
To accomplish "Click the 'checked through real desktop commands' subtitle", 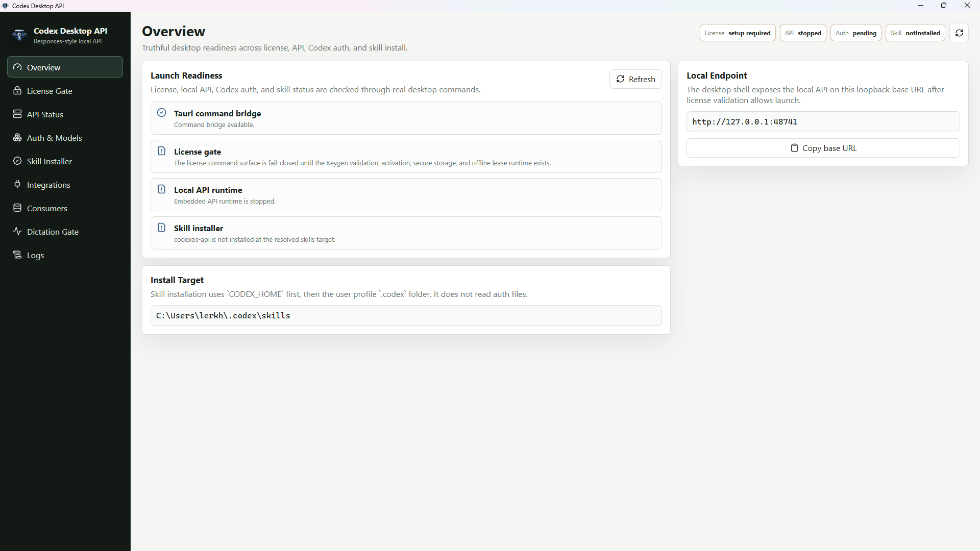I will tap(315, 90).
